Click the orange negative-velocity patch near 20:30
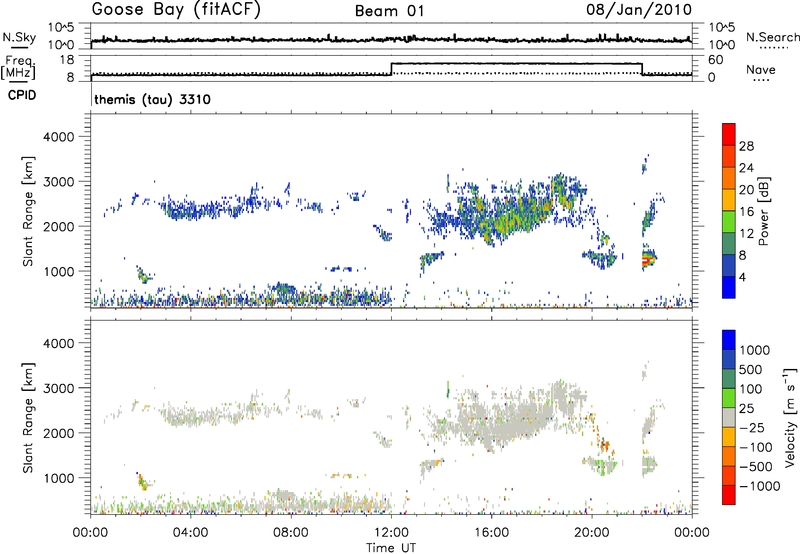The width and height of the screenshot is (800, 554). click(x=605, y=446)
